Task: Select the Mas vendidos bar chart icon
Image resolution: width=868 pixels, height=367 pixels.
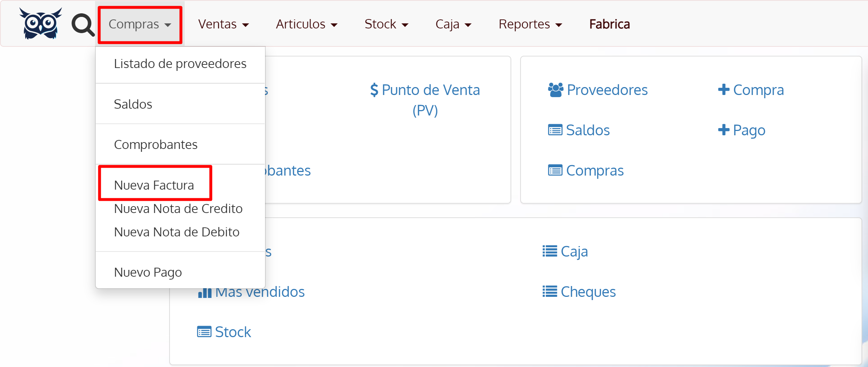Action: 204,292
